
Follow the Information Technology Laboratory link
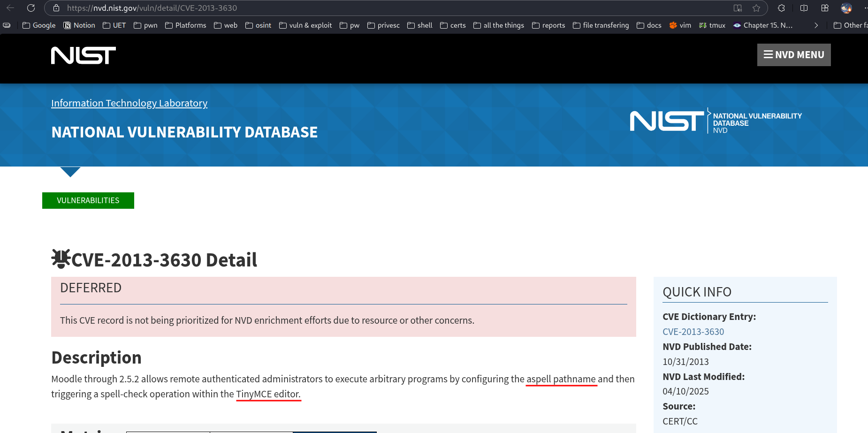(129, 103)
